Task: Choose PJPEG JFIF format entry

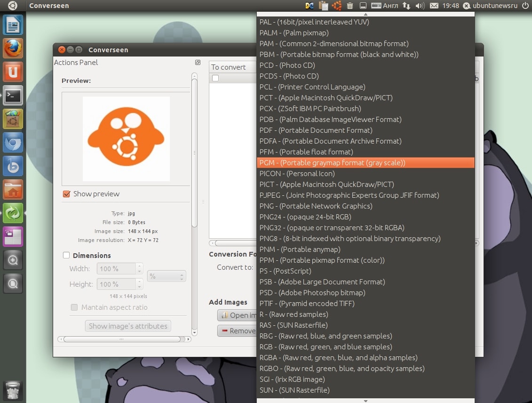Action: click(x=365, y=195)
